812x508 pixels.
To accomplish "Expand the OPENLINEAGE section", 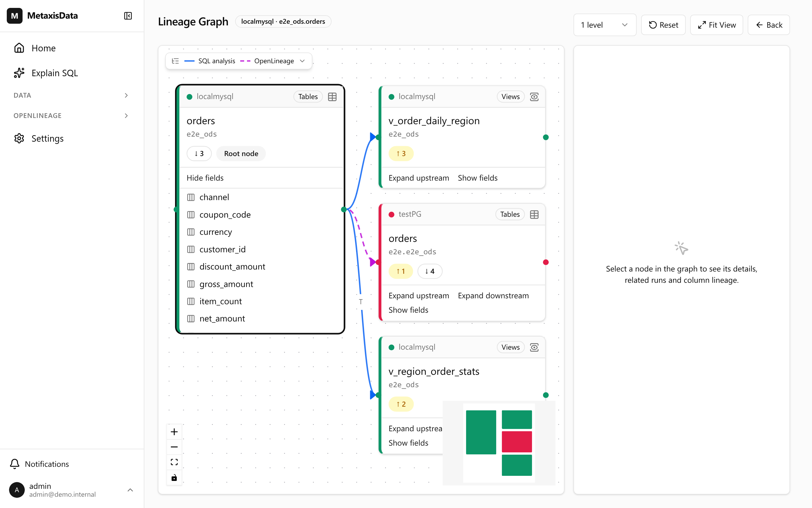I will coord(72,116).
